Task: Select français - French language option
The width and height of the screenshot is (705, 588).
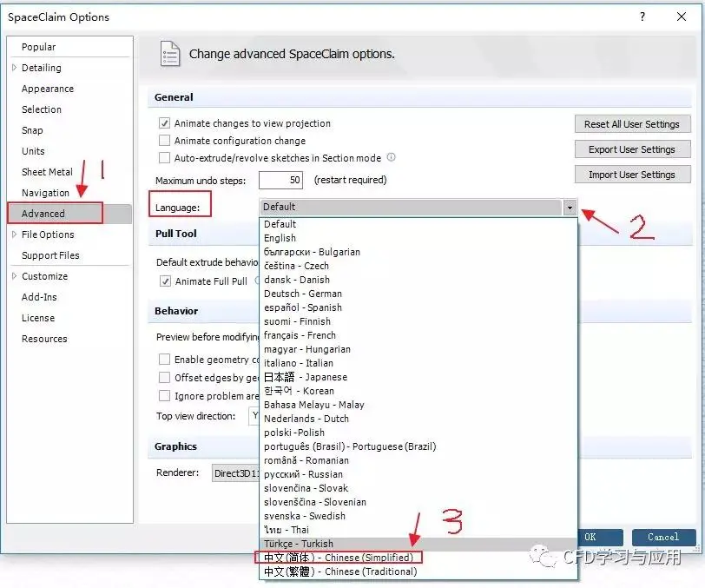Action: pyautogui.click(x=418, y=335)
